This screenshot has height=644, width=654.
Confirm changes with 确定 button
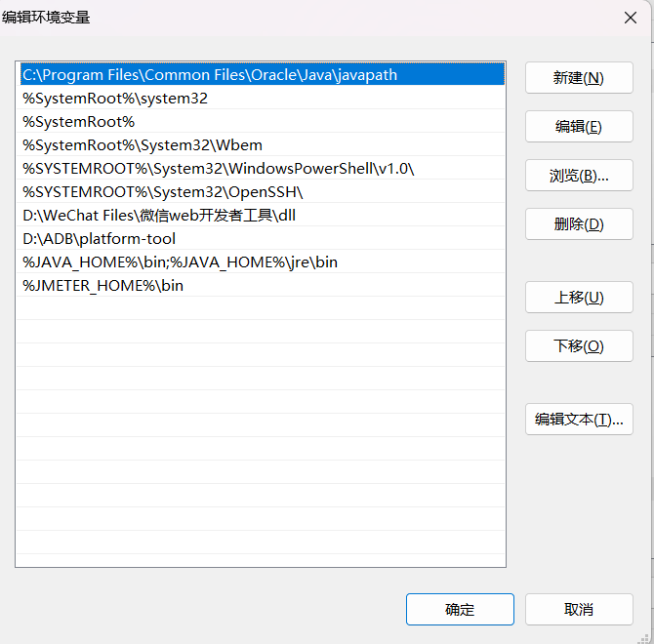[x=460, y=610]
